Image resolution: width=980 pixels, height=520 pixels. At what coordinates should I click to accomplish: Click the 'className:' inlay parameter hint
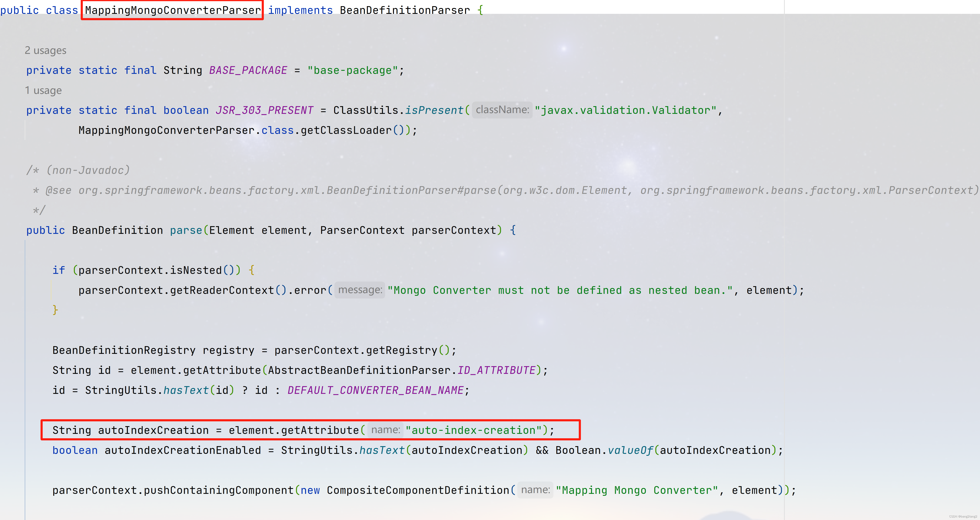pyautogui.click(x=502, y=110)
